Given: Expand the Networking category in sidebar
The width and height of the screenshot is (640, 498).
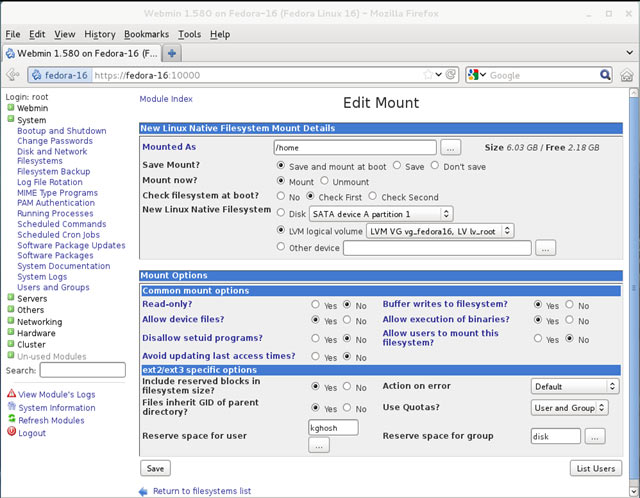Looking at the screenshot, I should 40,322.
